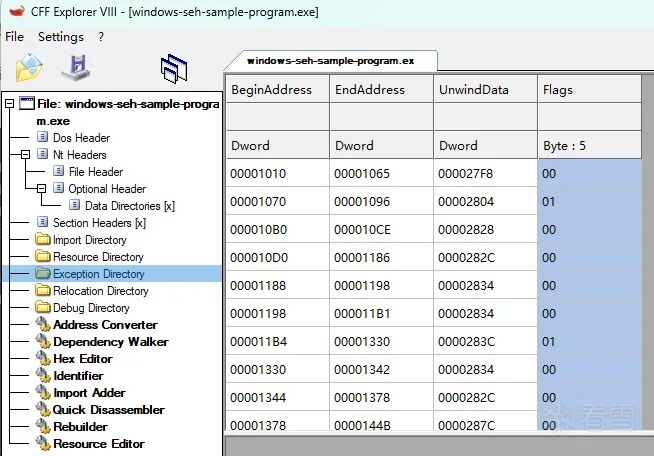Click the Quick Disassembler gear icon
654x456 pixels.
click(x=43, y=409)
